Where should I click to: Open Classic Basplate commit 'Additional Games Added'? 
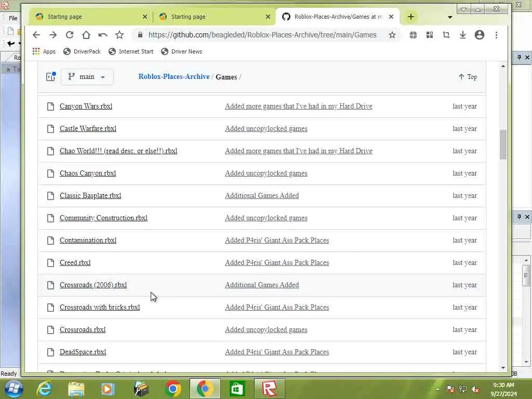click(x=262, y=196)
